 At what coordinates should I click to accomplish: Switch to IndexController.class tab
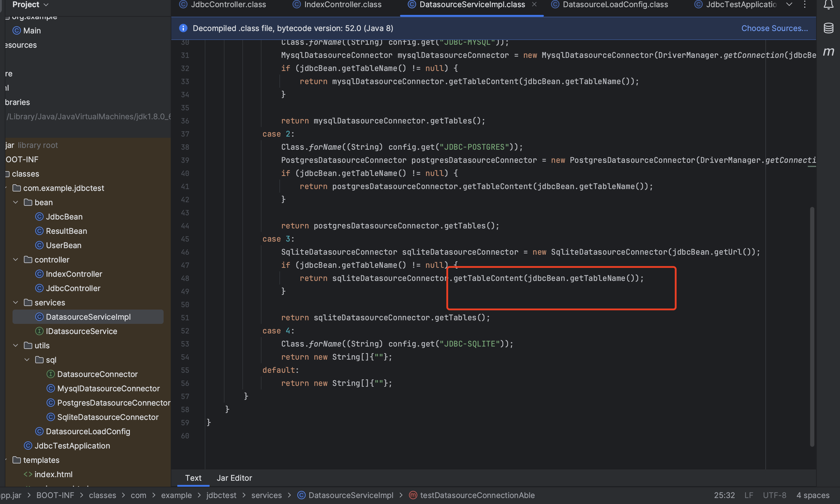(337, 4)
